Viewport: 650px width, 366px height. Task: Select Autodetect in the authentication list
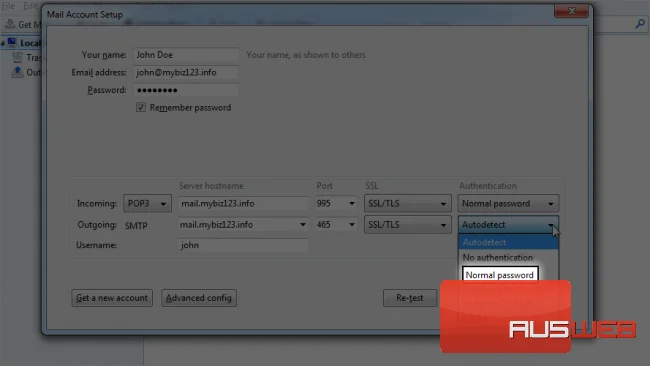point(508,242)
